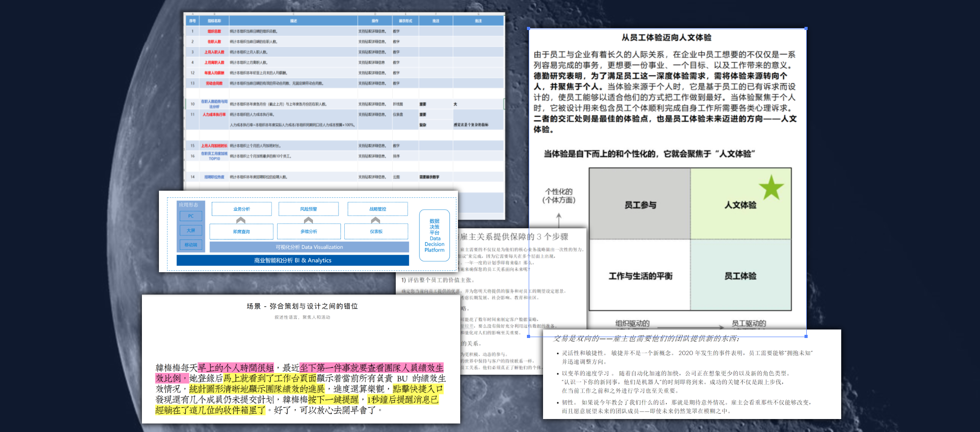Image resolution: width=980 pixels, height=432 pixels.
Task: Click the subtitle 当体验是自下而上的和个性化的
Action: tap(649, 154)
